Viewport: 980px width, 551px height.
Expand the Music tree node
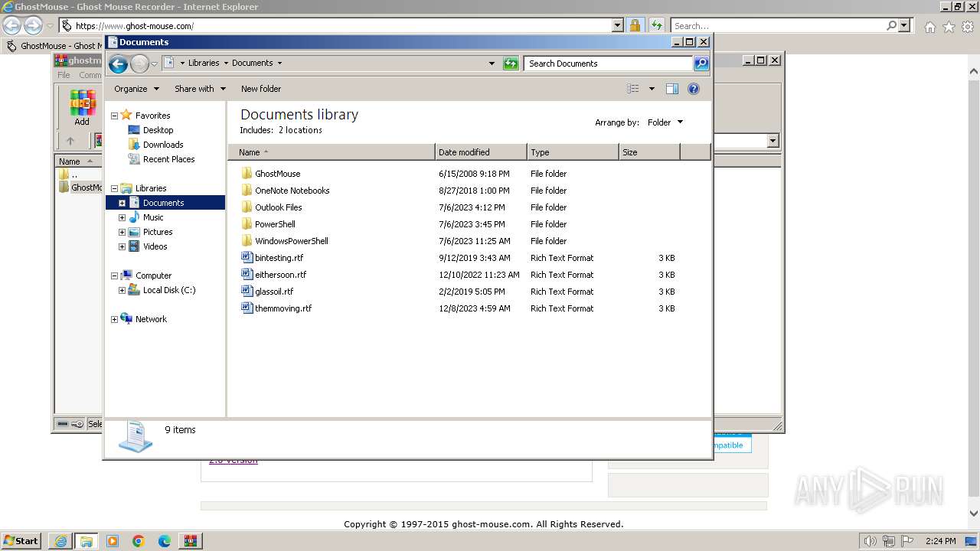122,217
